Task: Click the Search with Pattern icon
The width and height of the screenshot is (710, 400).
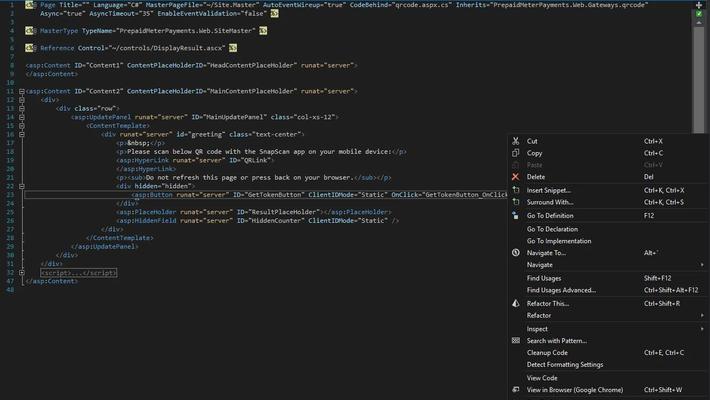Action: coord(515,341)
